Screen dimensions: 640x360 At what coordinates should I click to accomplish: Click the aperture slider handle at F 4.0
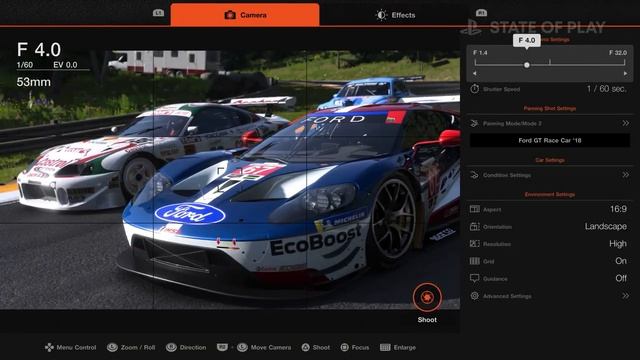point(527,65)
